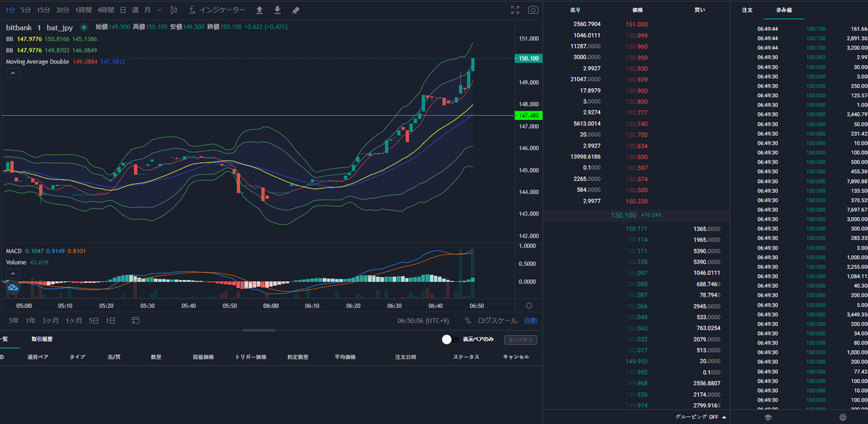The image size is (868, 424).
Task: Switch to the 歩み値 tab
Action: pos(784,10)
